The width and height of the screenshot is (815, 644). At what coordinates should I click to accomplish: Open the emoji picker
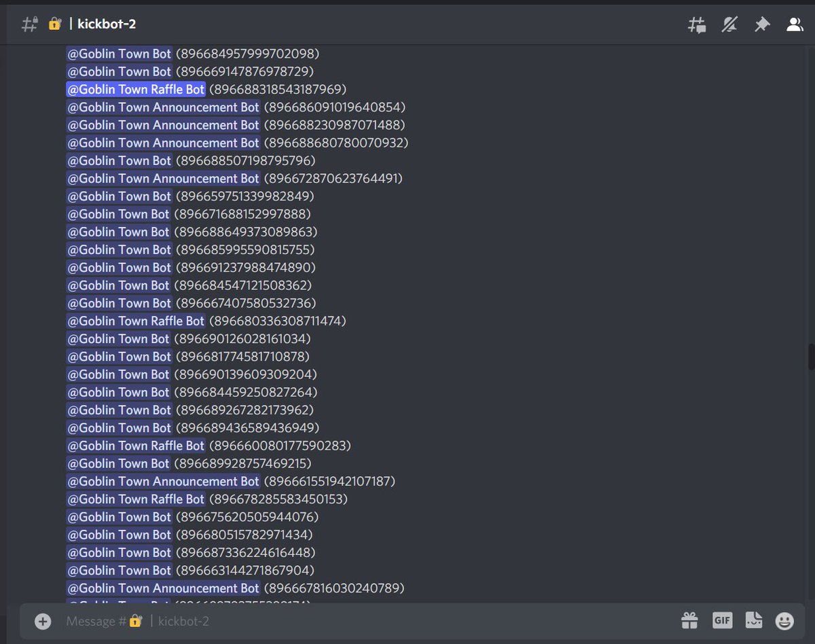click(784, 620)
